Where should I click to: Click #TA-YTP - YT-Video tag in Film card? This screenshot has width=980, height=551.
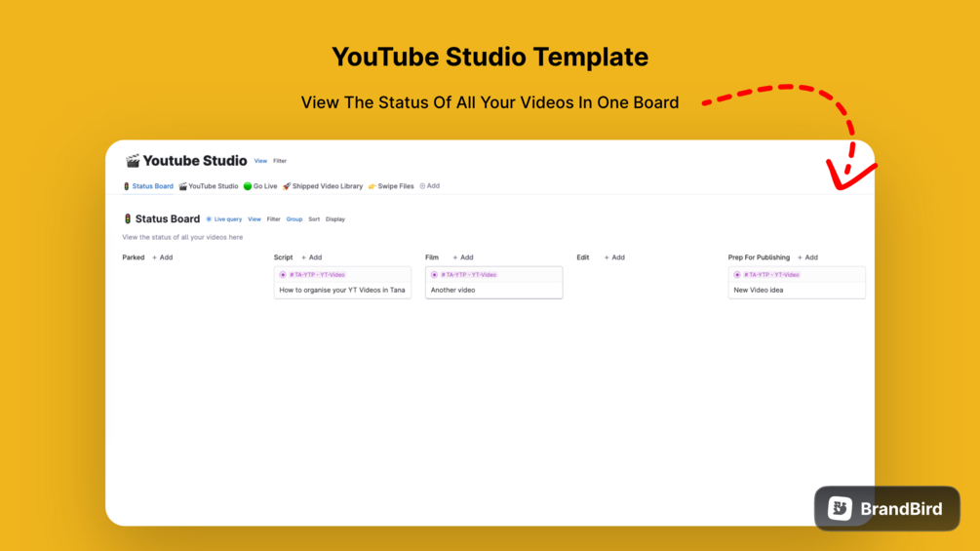[x=469, y=275]
